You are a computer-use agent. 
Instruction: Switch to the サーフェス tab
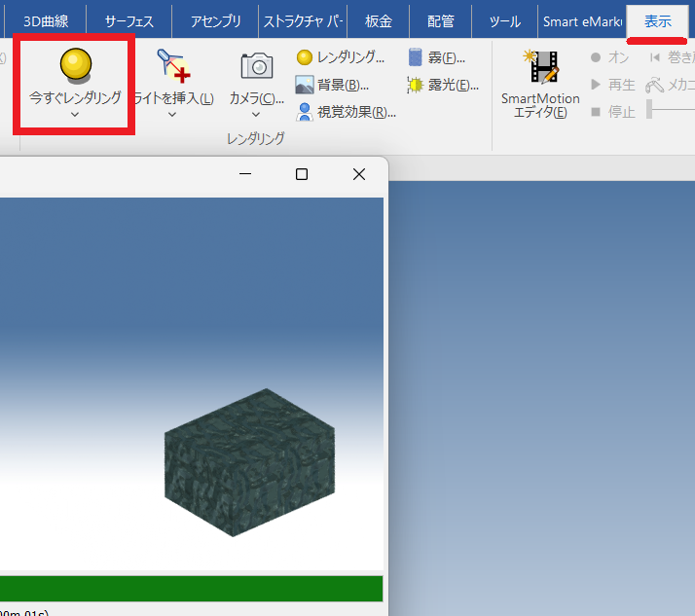click(129, 21)
